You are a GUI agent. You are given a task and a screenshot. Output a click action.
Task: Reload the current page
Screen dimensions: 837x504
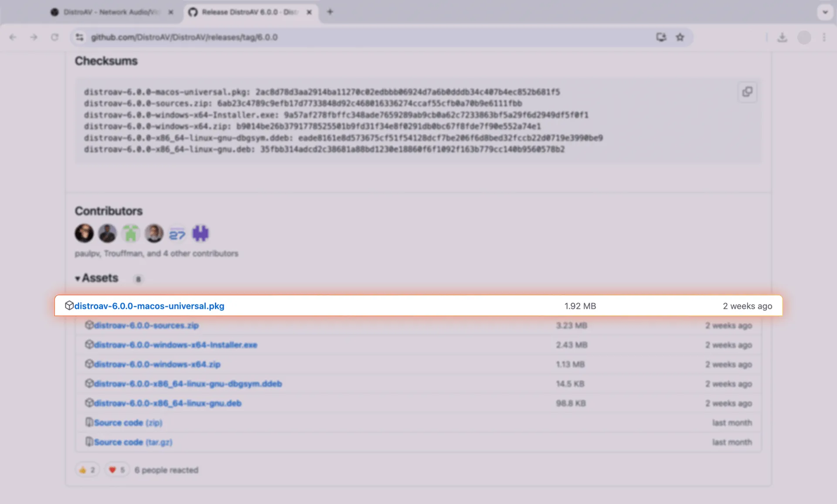[54, 37]
